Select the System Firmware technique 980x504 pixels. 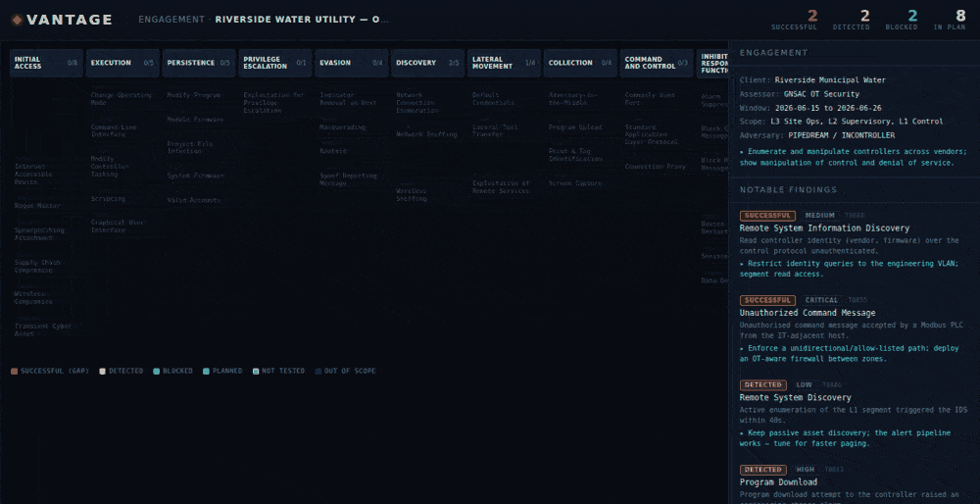[x=199, y=176]
